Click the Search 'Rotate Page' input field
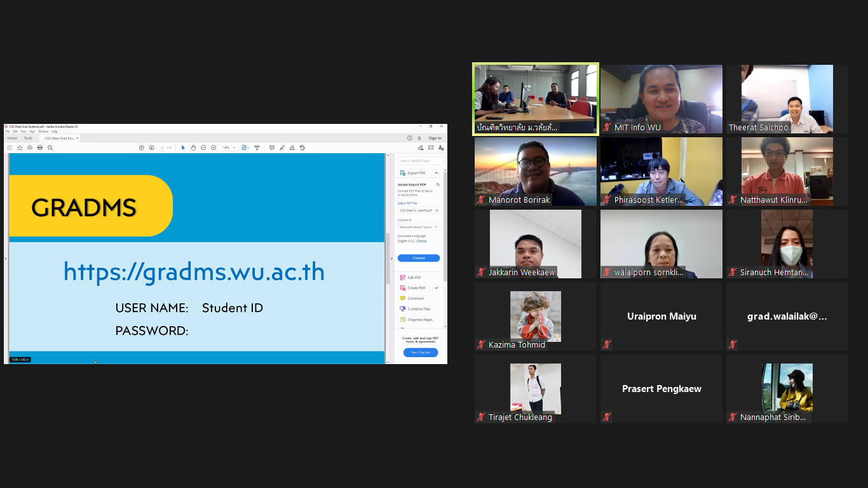Image resolution: width=868 pixels, height=488 pixels. pos(420,161)
